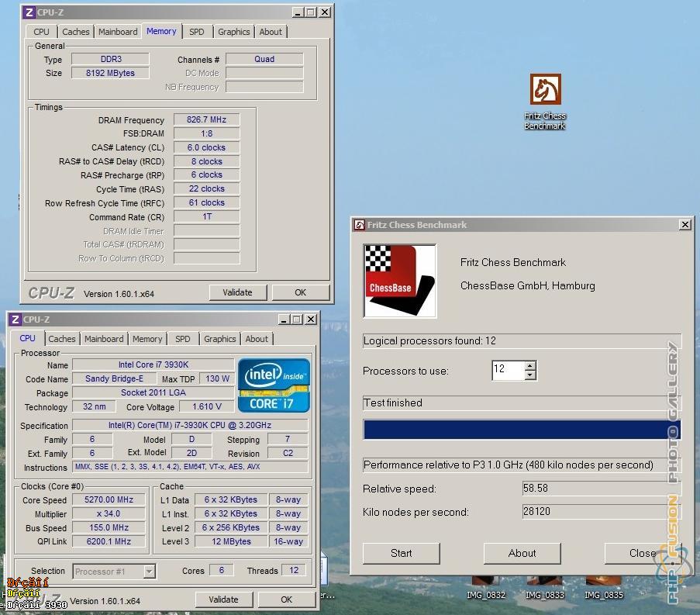Open Graphics tab in the lower CPU-Z window

(219, 339)
